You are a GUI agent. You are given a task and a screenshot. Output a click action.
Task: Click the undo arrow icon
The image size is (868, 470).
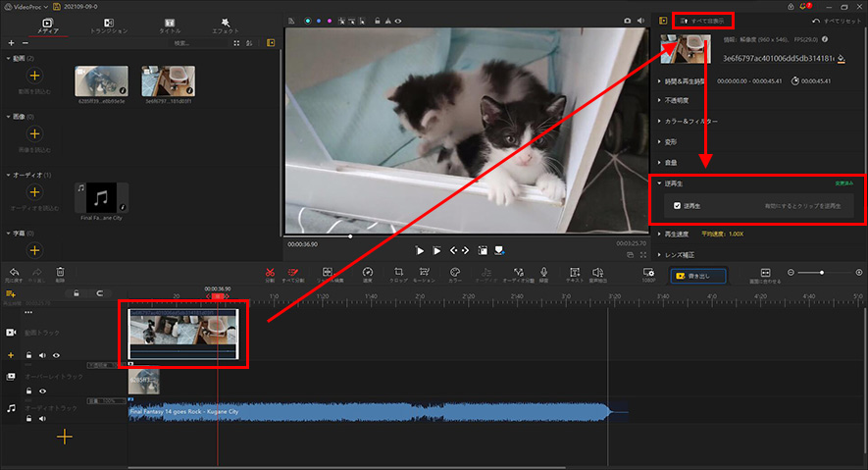[x=14, y=272]
